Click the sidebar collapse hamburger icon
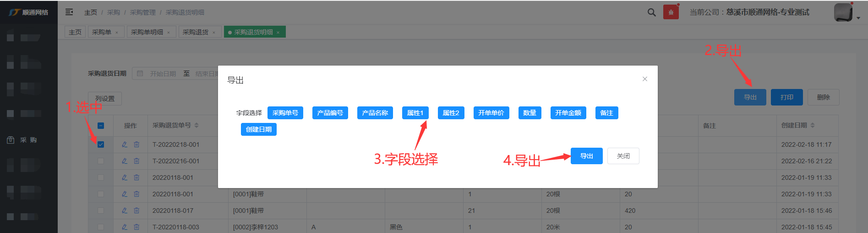 69,12
